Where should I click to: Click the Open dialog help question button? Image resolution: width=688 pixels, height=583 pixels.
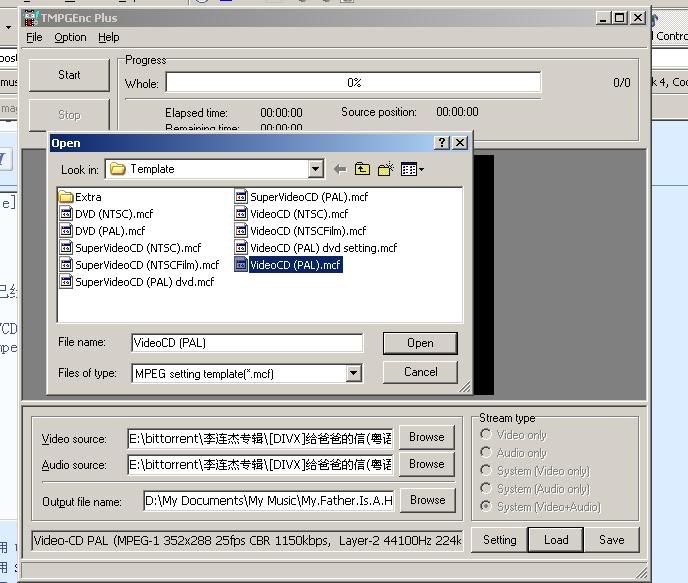click(441, 143)
